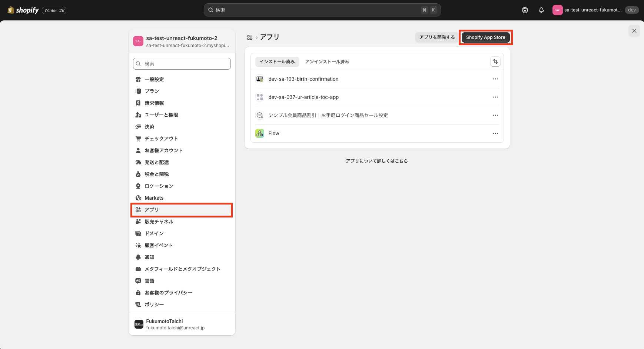Click the アプリについて詳しくはこちら link

pyautogui.click(x=377, y=161)
